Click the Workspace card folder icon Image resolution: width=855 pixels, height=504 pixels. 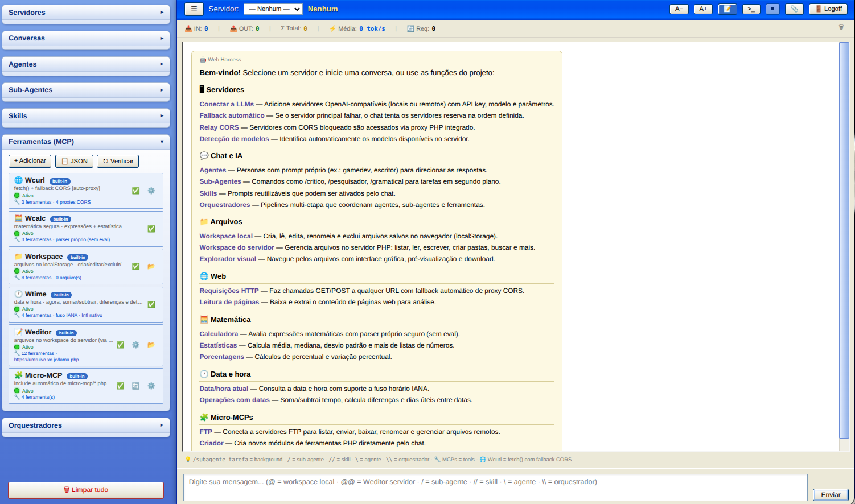(18, 257)
